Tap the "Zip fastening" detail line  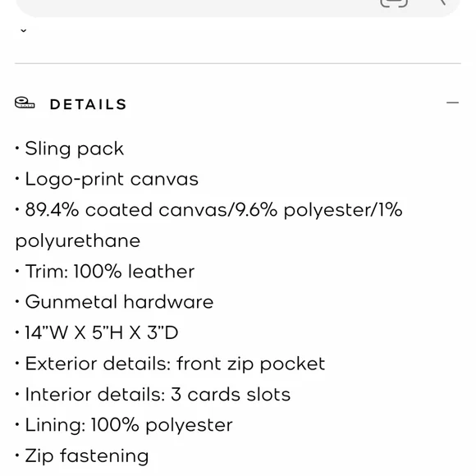click(x=82, y=456)
